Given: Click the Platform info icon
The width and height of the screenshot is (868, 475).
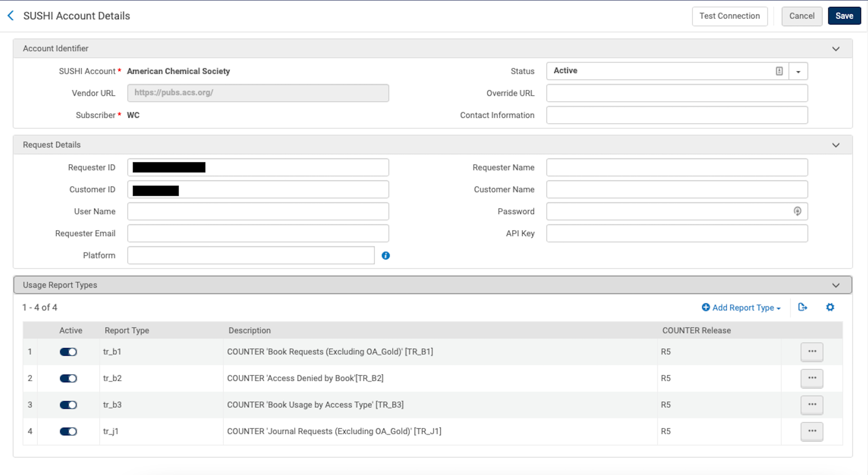Looking at the screenshot, I should pos(385,255).
